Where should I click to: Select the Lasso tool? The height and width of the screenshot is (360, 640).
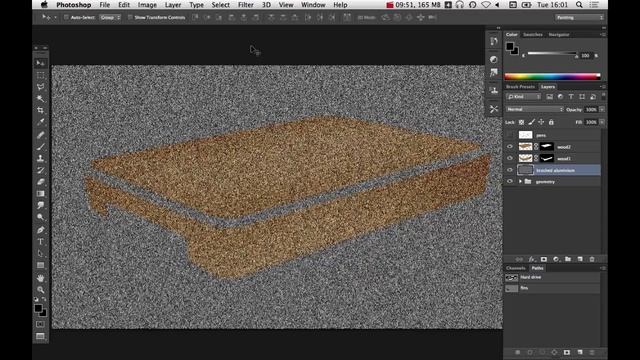(40, 87)
